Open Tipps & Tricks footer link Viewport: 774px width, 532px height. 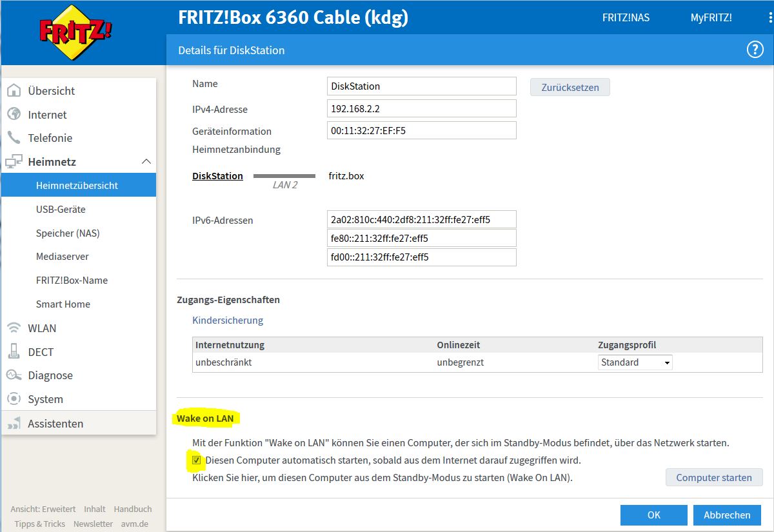(x=40, y=524)
